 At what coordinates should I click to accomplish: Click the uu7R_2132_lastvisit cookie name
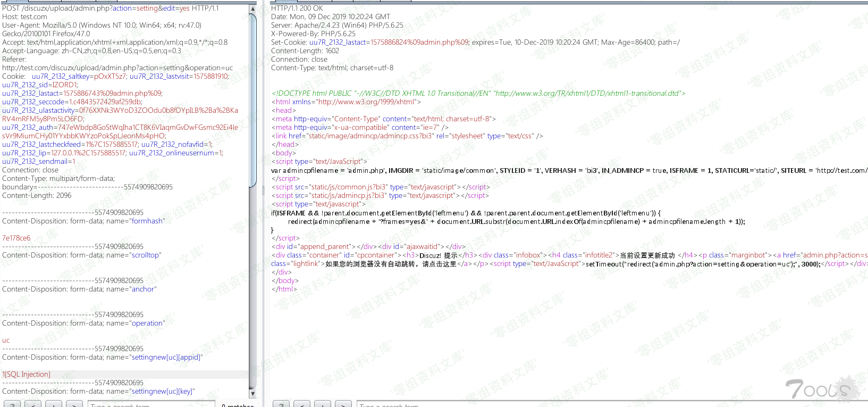pos(159,76)
